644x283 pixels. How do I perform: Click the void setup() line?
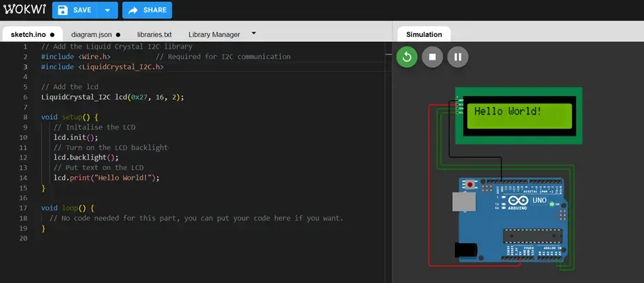coord(70,117)
